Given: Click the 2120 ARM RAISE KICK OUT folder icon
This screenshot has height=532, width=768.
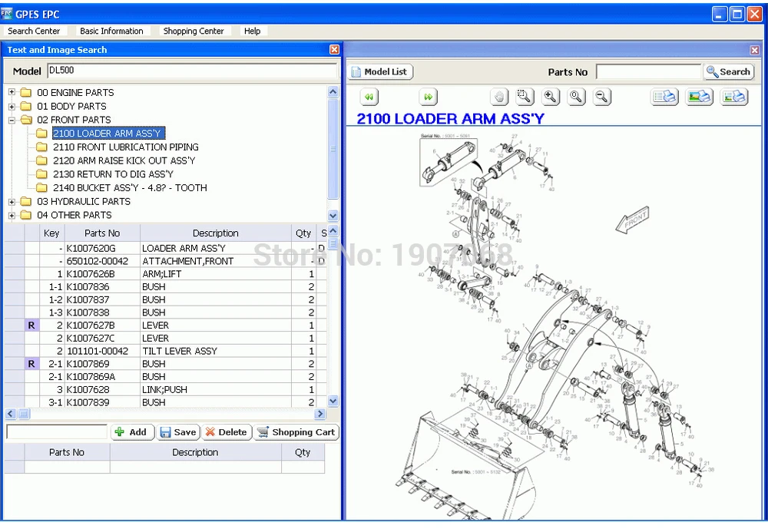Looking at the screenshot, I should (x=41, y=160).
